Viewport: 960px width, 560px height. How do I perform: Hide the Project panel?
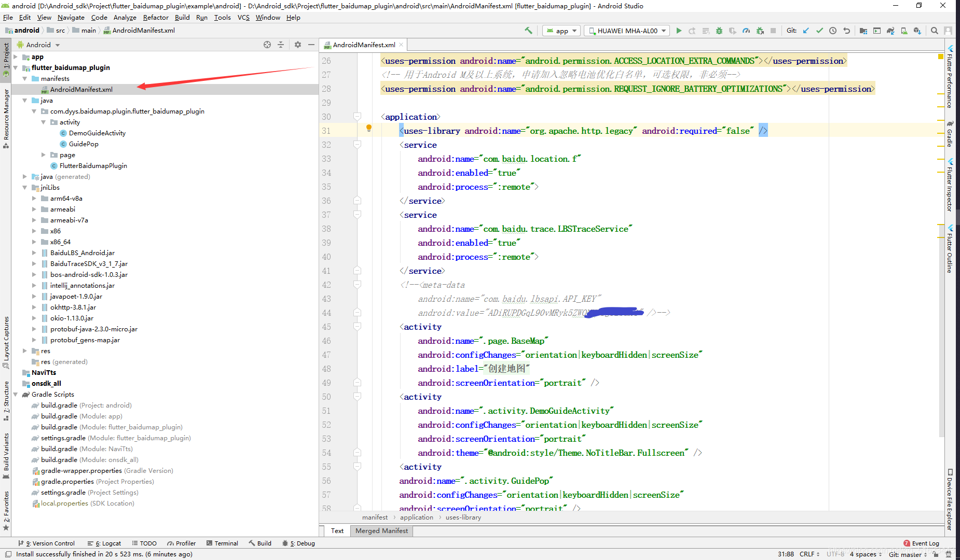pyautogui.click(x=311, y=45)
